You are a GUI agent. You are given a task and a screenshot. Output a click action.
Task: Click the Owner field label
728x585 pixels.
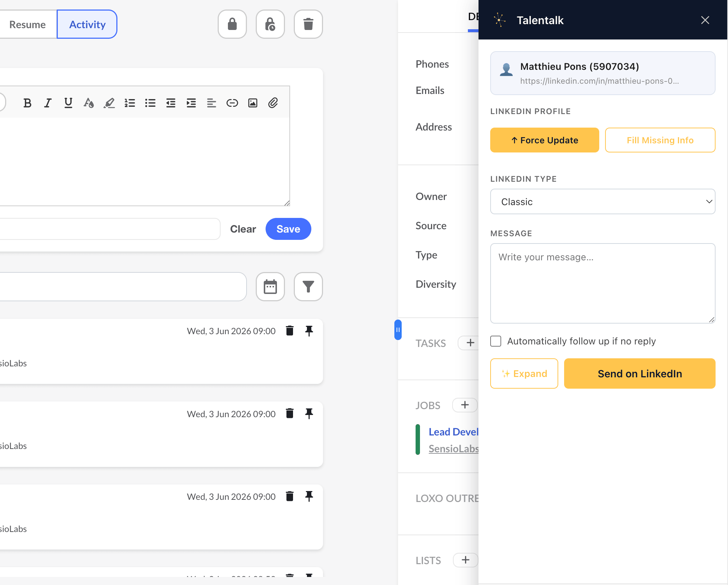point(431,197)
